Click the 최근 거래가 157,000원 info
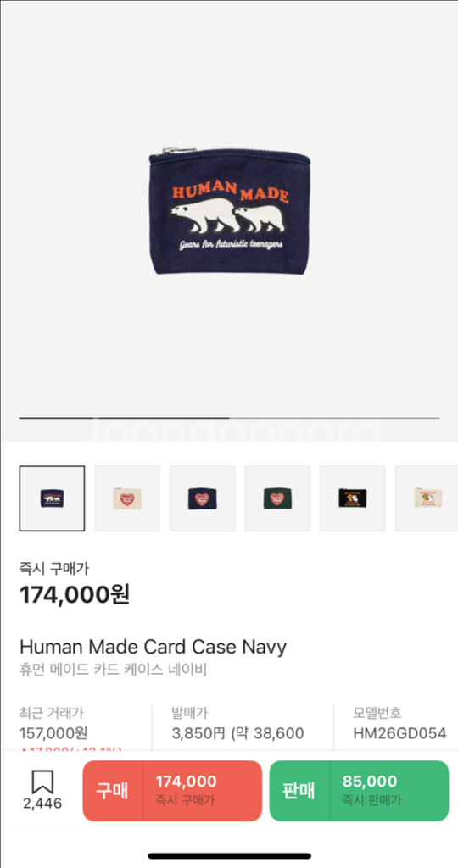This screenshot has width=458, height=868. pyautogui.click(x=53, y=724)
